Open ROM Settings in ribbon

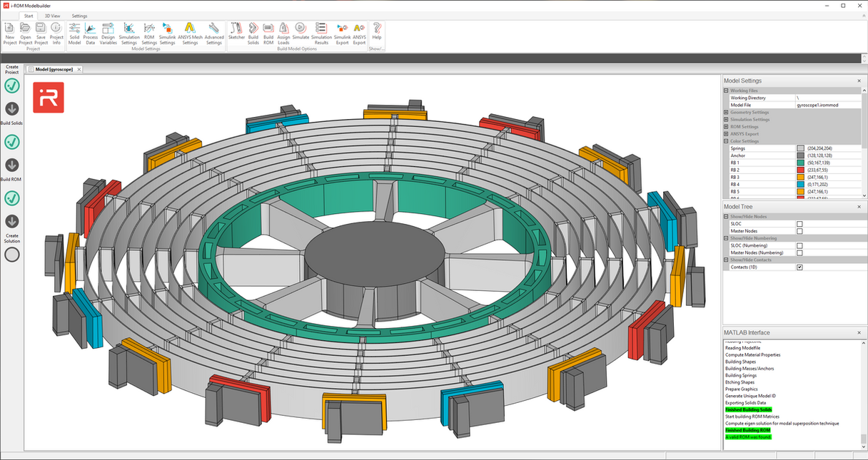click(149, 33)
